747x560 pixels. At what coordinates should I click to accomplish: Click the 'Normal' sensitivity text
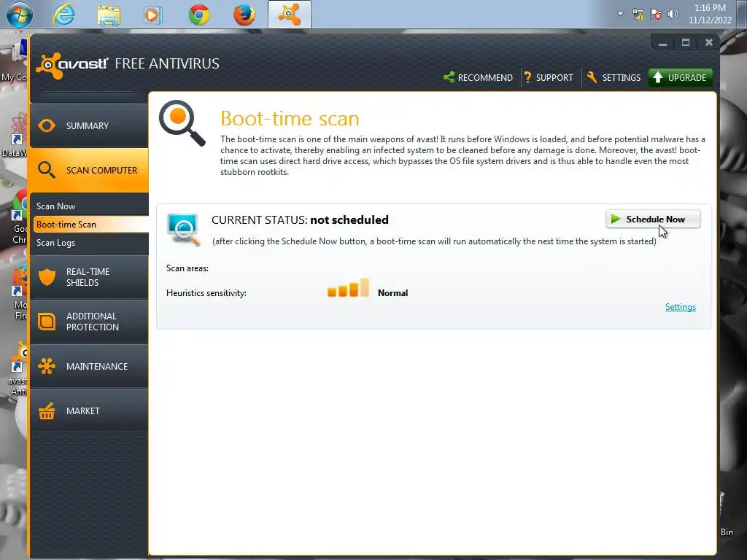392,293
